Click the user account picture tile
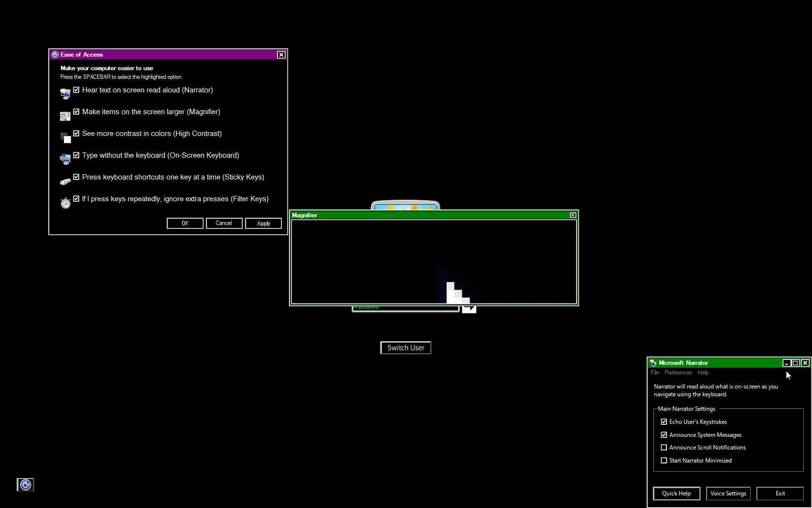 click(x=406, y=206)
